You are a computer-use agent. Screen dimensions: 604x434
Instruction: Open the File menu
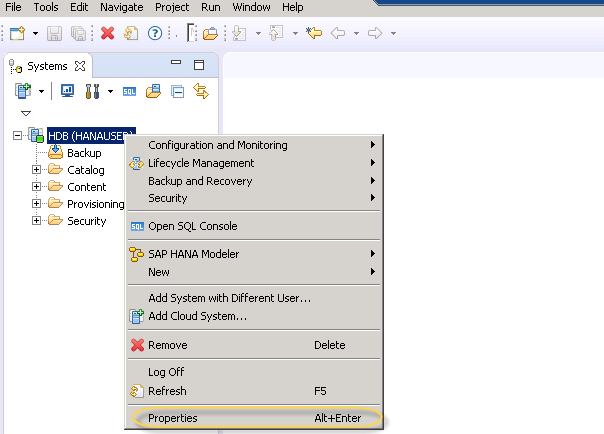point(13,7)
